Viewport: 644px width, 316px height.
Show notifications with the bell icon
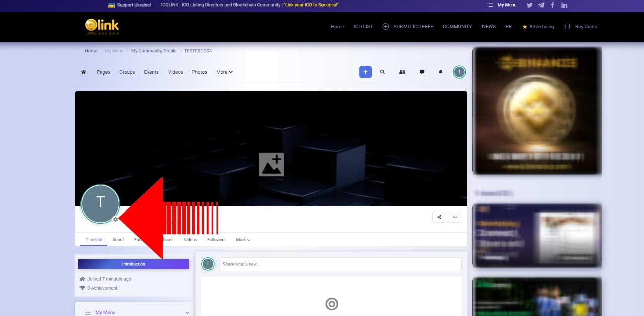(x=441, y=72)
